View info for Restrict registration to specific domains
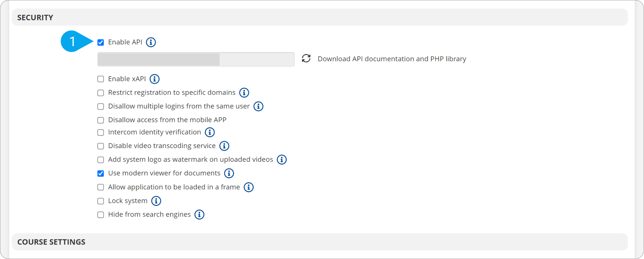 (x=244, y=92)
